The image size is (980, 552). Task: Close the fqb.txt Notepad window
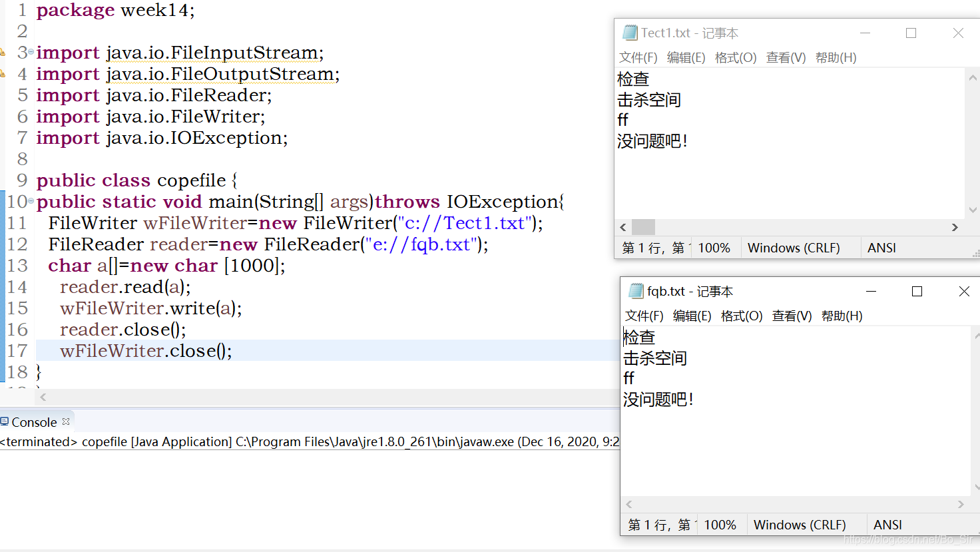[963, 291]
